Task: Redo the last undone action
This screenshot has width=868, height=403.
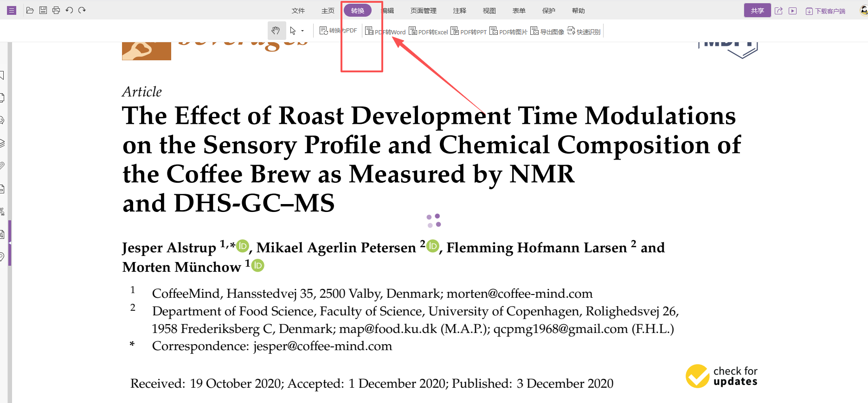Action: (82, 10)
